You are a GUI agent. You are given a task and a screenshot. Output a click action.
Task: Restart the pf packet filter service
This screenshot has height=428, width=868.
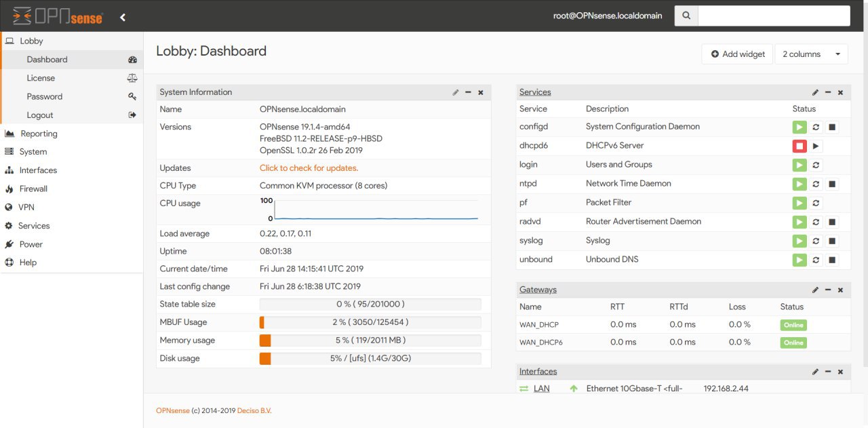(x=816, y=203)
